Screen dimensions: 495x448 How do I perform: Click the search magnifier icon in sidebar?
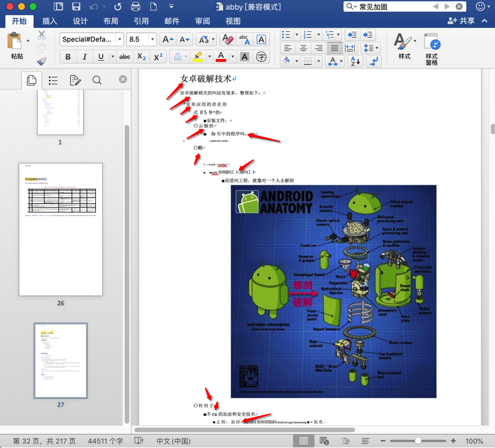[x=97, y=80]
